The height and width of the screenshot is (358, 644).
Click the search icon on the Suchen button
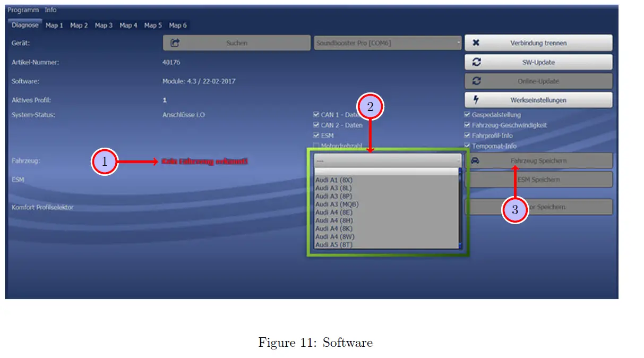click(175, 43)
